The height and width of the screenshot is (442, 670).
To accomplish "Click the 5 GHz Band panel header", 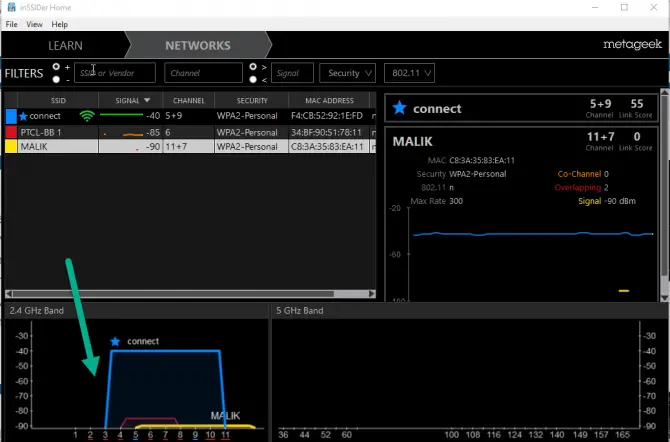I will tap(470, 311).
